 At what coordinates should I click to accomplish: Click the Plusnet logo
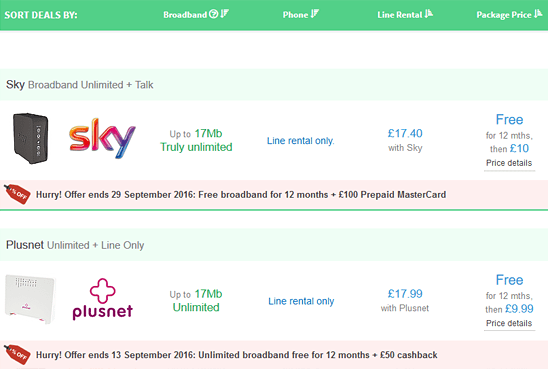[x=102, y=299]
